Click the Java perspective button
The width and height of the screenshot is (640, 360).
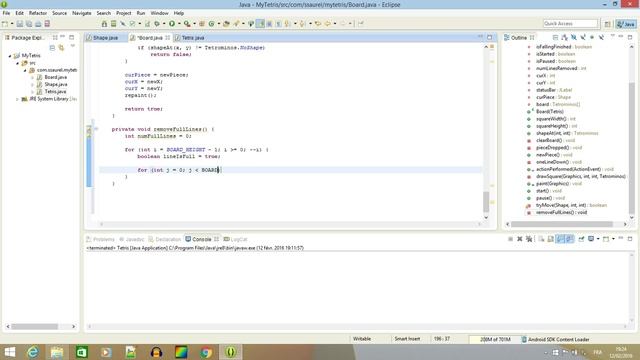click(x=626, y=24)
